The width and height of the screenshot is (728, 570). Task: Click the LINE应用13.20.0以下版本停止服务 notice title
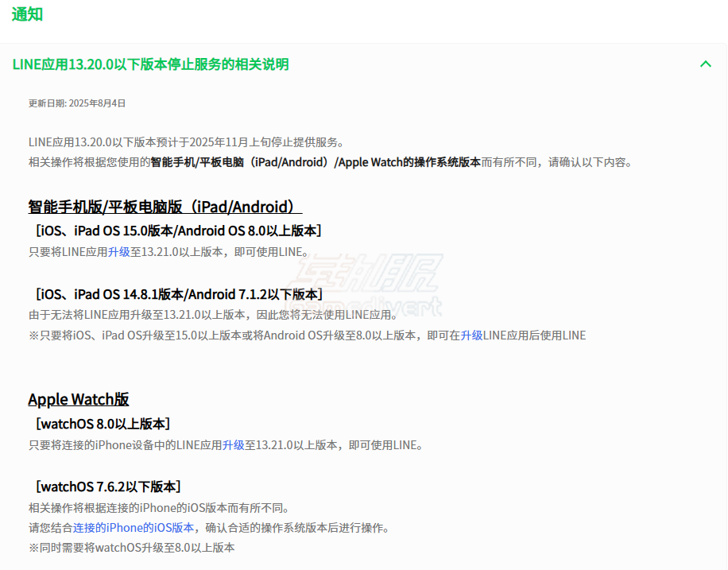(x=150, y=64)
